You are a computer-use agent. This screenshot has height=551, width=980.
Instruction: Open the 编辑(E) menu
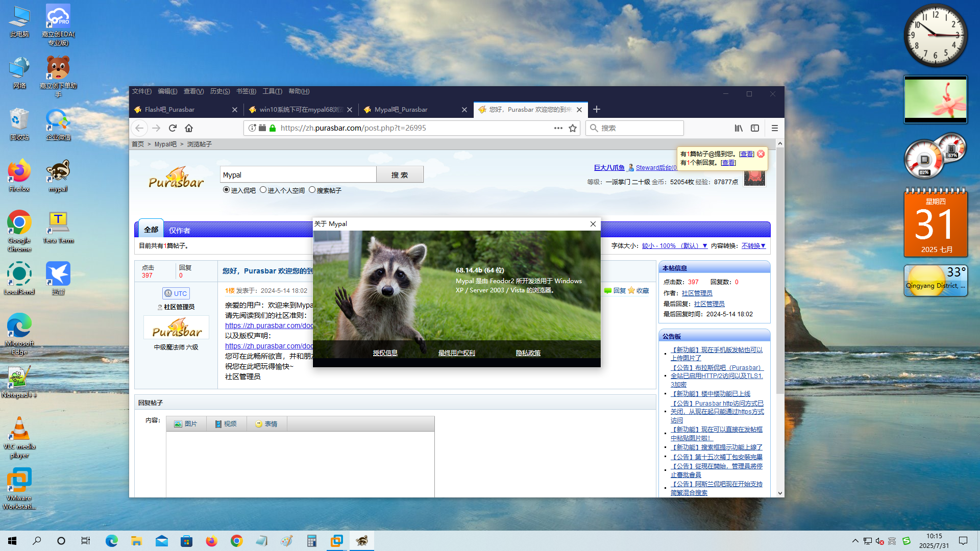click(167, 91)
